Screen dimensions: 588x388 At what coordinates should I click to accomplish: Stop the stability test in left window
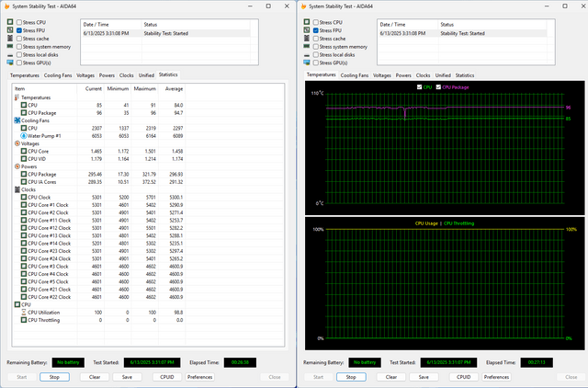pyautogui.click(x=55, y=377)
